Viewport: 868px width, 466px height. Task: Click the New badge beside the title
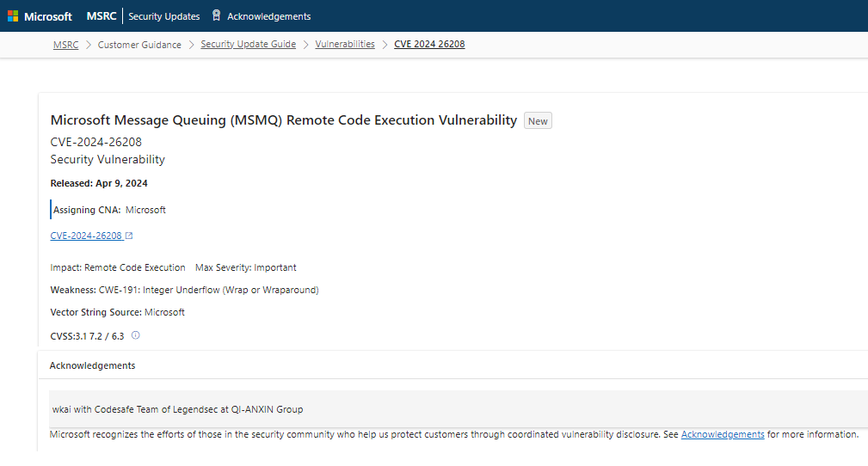click(x=538, y=120)
